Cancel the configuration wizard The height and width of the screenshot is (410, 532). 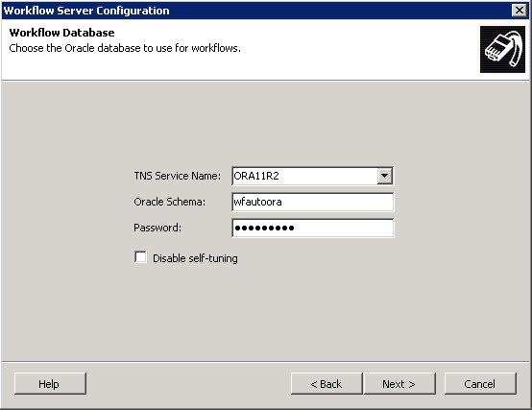(480, 383)
